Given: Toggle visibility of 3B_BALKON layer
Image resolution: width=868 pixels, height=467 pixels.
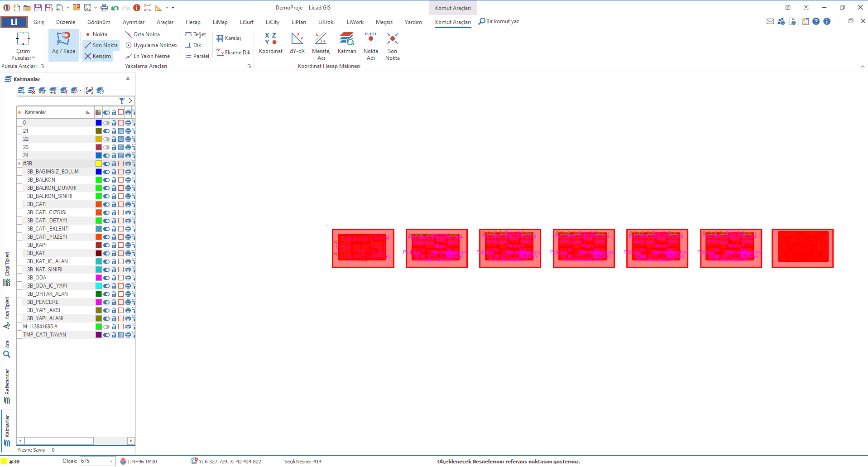Looking at the screenshot, I should (106, 180).
